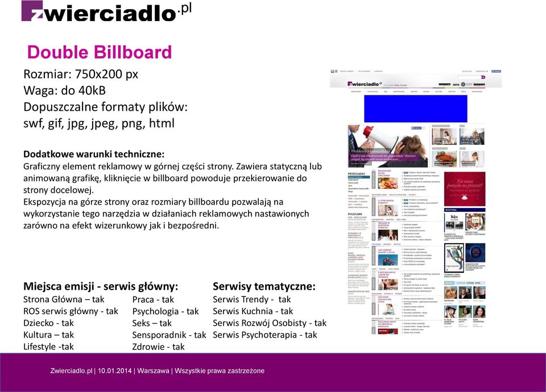Click the red gift ad banner in mockup
Screen dimensions: 546x392
point(464,189)
